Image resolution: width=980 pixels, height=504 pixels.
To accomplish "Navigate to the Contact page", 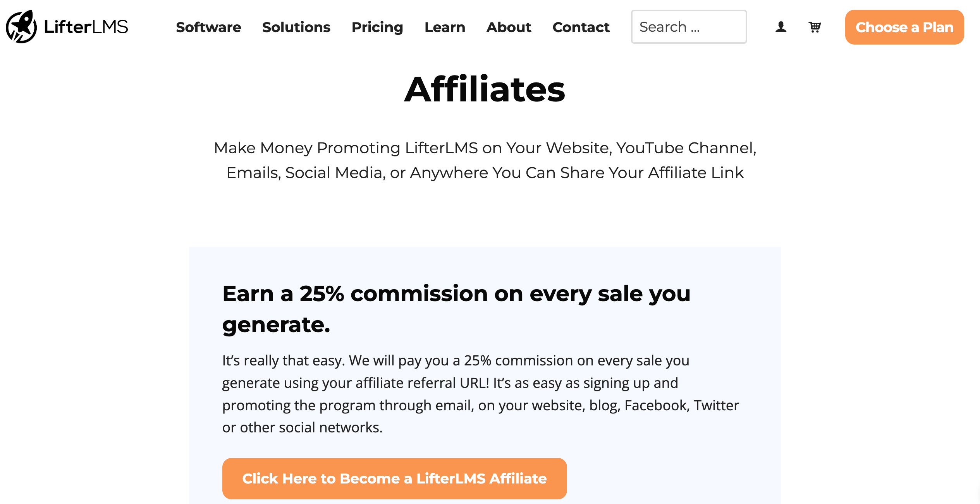I will (x=581, y=27).
